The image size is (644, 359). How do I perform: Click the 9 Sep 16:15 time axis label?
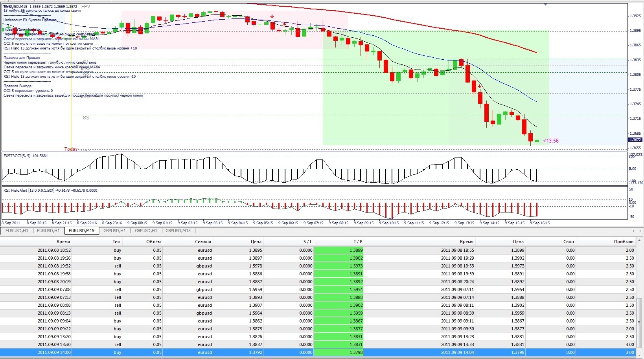point(540,223)
